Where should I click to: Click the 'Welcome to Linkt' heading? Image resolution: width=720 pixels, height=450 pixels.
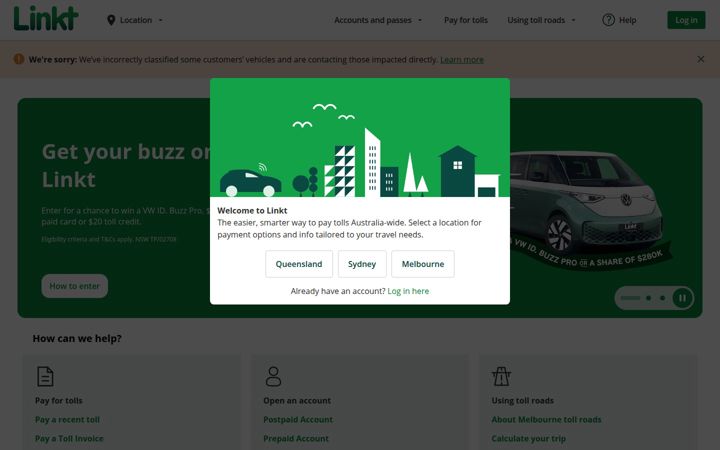(252, 211)
